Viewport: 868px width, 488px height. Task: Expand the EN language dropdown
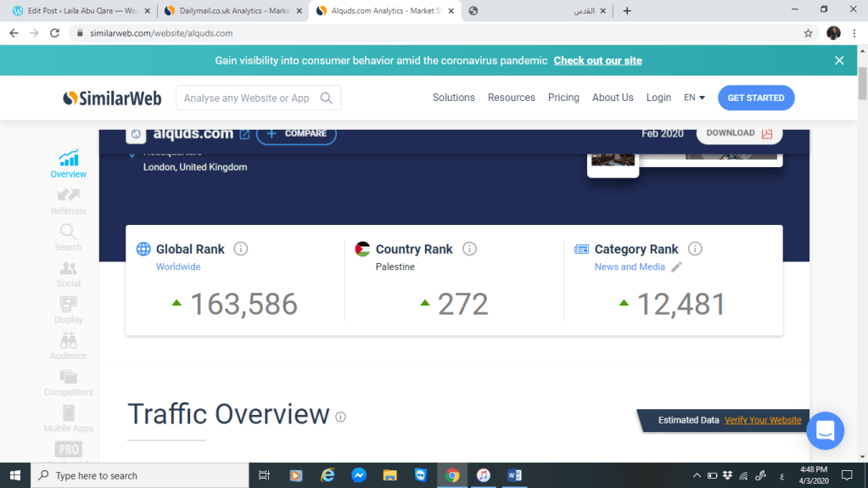[x=694, y=98]
